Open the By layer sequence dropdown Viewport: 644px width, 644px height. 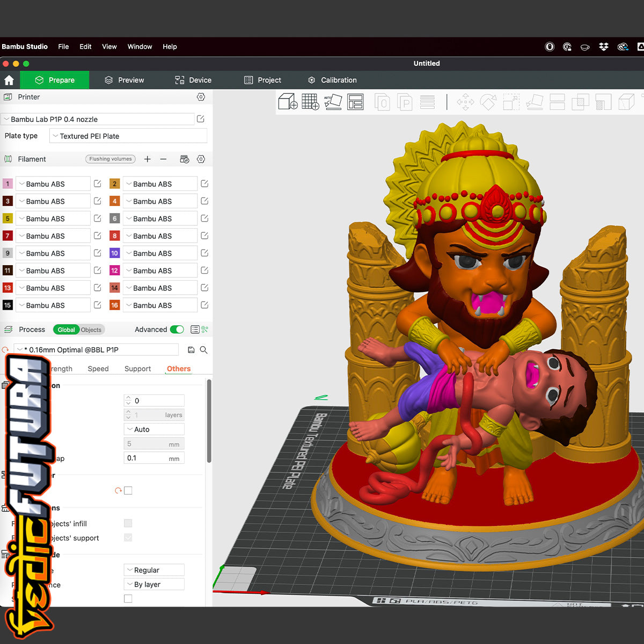[x=154, y=584]
